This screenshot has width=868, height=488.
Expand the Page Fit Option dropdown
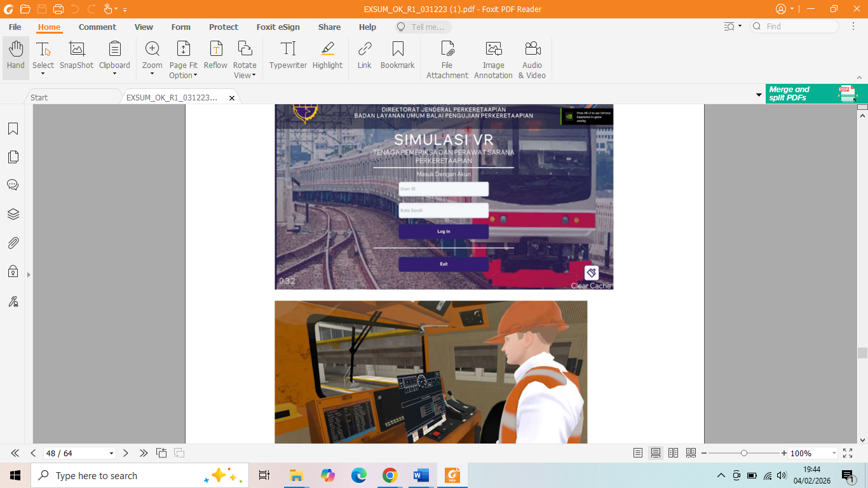point(195,76)
